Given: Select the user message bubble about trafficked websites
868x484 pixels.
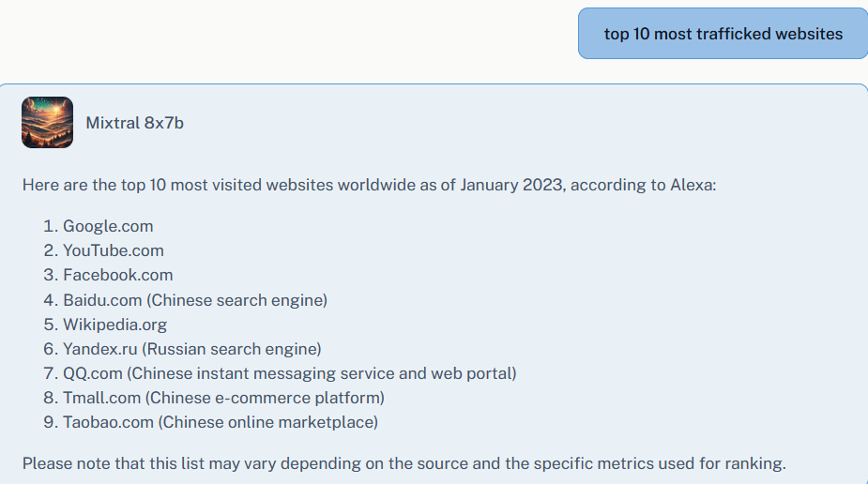Looking at the screenshot, I should click(x=723, y=34).
